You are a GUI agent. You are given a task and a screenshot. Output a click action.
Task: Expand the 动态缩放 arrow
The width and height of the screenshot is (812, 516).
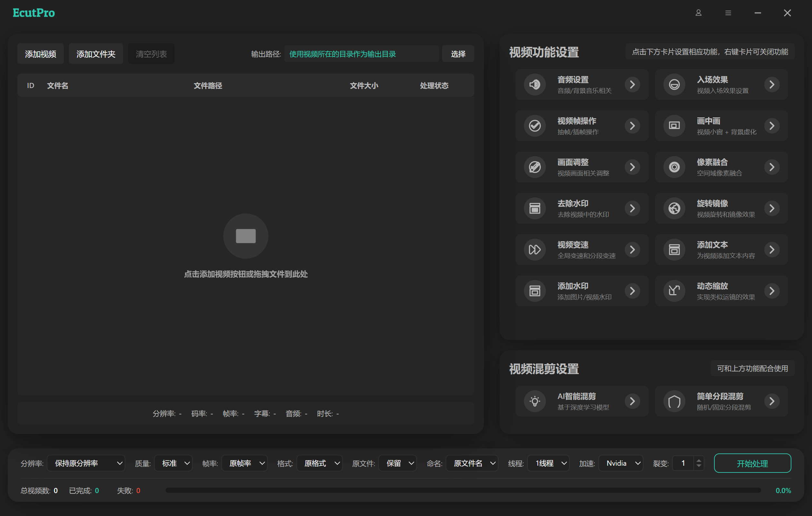coord(772,291)
